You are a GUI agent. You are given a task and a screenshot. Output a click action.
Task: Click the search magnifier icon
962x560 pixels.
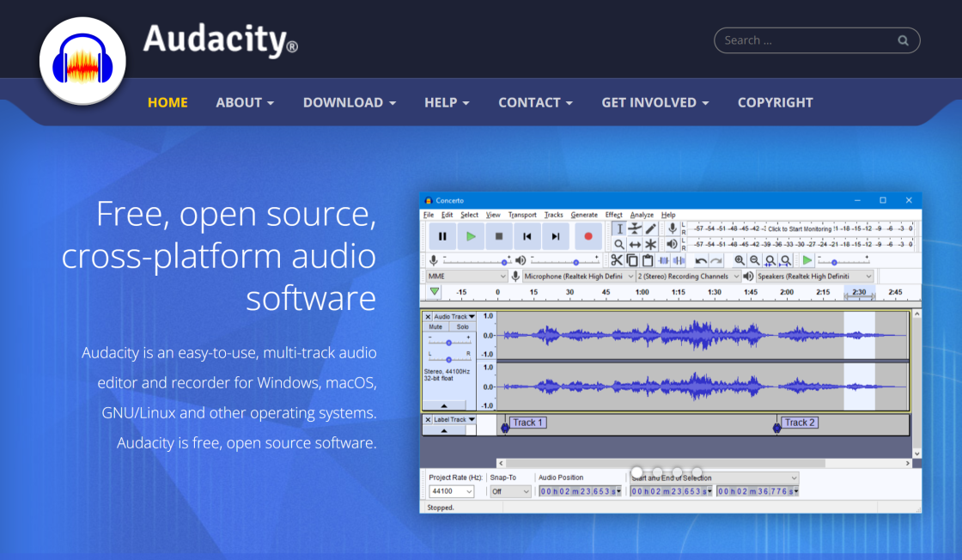pyautogui.click(x=903, y=40)
